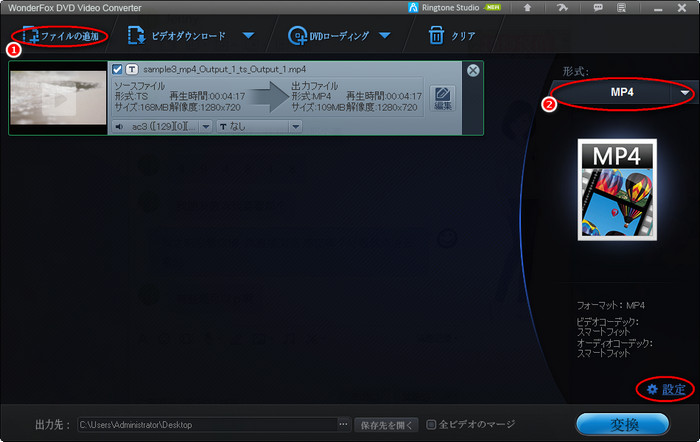Click DVDローディング to load DVD
The image size is (700, 442).
pos(329,36)
